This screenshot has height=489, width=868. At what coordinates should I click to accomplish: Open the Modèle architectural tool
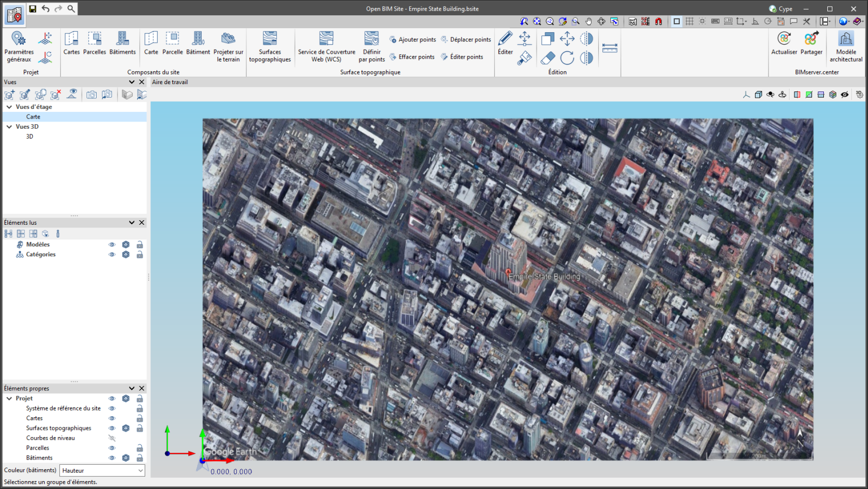click(845, 46)
